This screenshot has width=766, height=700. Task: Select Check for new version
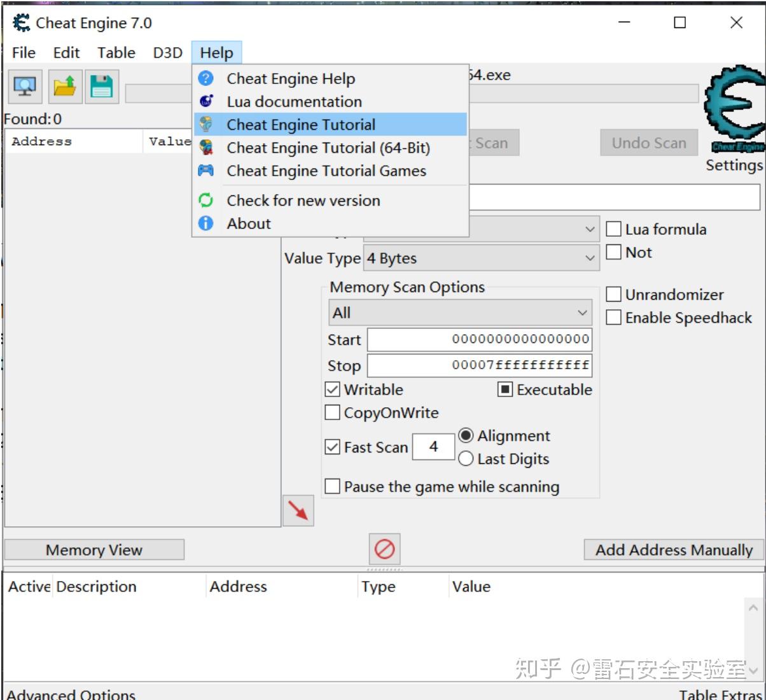[x=330, y=200]
